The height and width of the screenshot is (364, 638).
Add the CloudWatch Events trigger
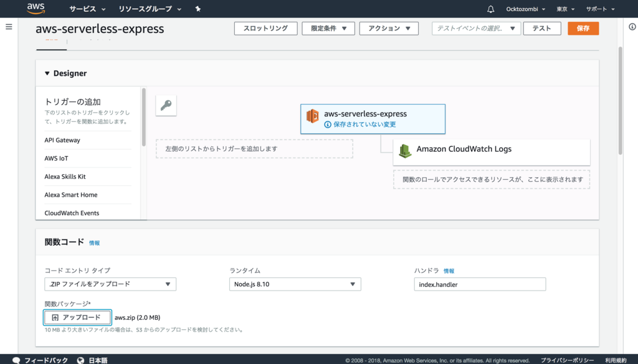pyautogui.click(x=72, y=213)
